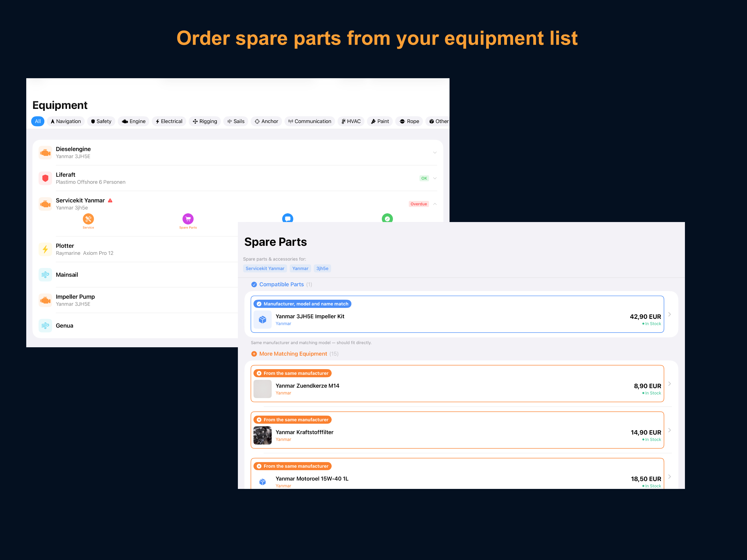Select the 3jh5e search tag
The height and width of the screenshot is (560, 747).
323,269
